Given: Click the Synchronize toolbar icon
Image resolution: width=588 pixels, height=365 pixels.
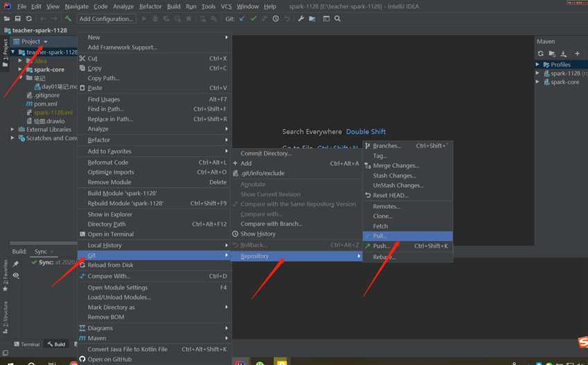Looking at the screenshot, I should coord(29,19).
